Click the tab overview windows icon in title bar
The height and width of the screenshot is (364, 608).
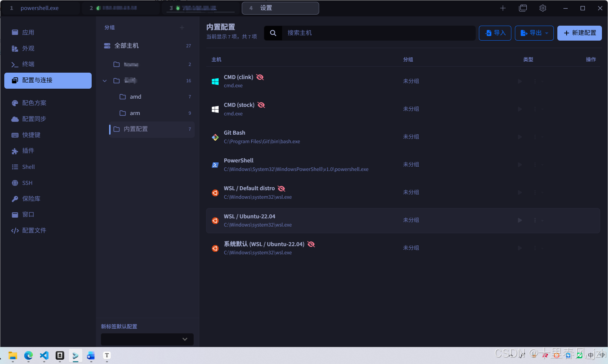[523, 8]
